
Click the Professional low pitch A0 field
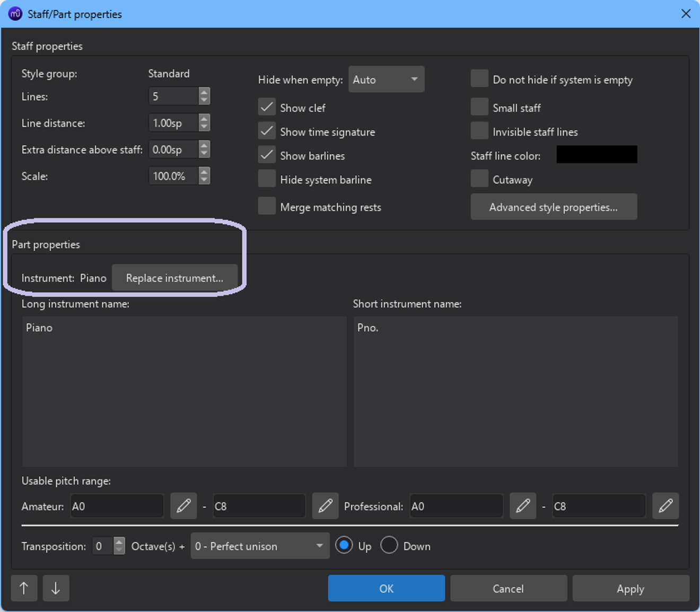(456, 506)
